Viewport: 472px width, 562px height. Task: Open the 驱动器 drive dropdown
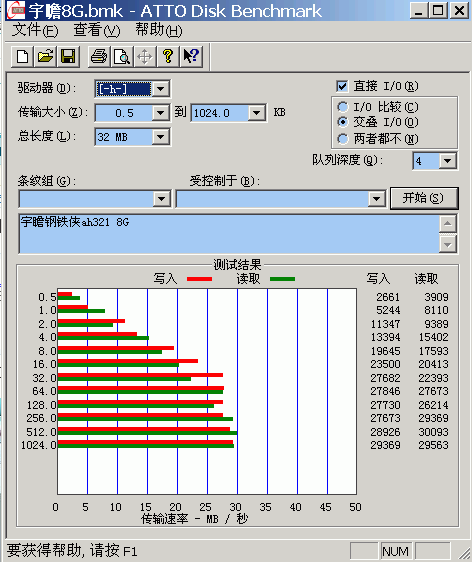click(160, 89)
